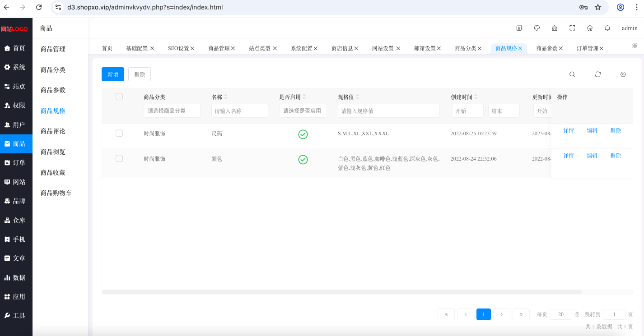Open the 请选择商品分类 filter dropdown
This screenshot has height=336, width=644.
pos(172,110)
